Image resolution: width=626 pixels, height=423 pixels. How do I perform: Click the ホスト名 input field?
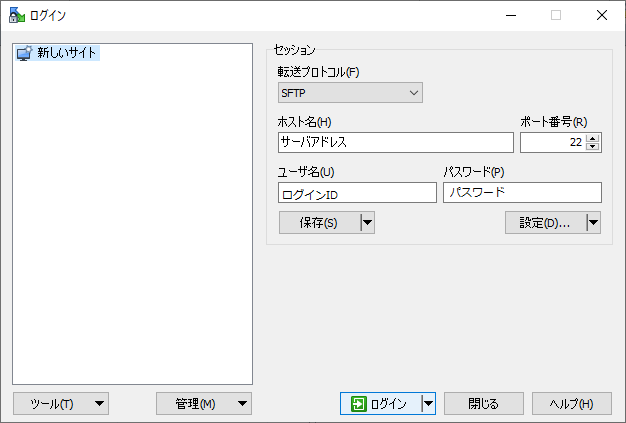pos(395,142)
